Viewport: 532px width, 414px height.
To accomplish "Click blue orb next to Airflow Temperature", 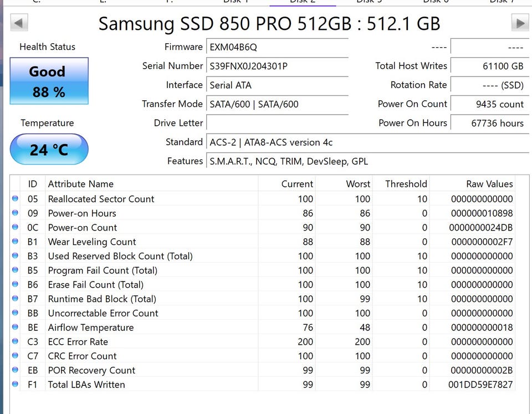I will pyautogui.click(x=15, y=328).
